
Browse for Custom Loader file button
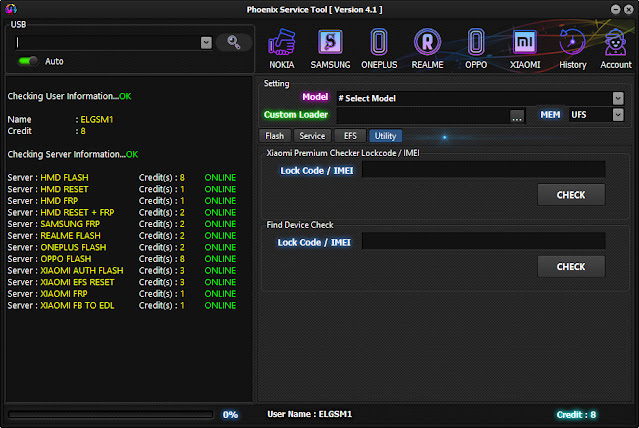tap(517, 116)
